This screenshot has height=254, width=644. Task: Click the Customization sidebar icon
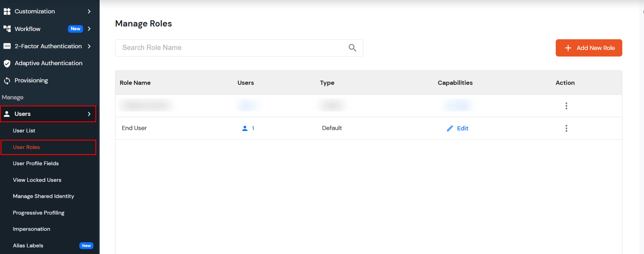[x=7, y=11]
